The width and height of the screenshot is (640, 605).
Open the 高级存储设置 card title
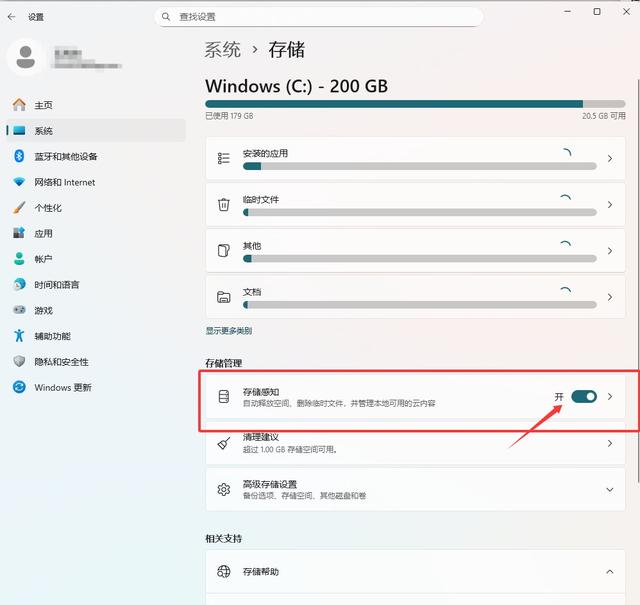click(270, 484)
